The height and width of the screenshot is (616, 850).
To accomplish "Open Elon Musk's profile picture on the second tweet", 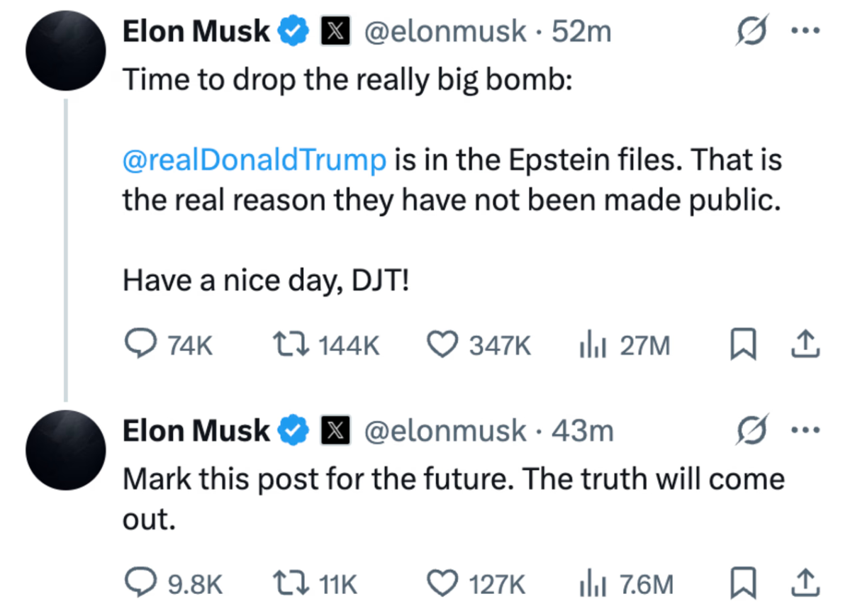I will pyautogui.click(x=65, y=450).
